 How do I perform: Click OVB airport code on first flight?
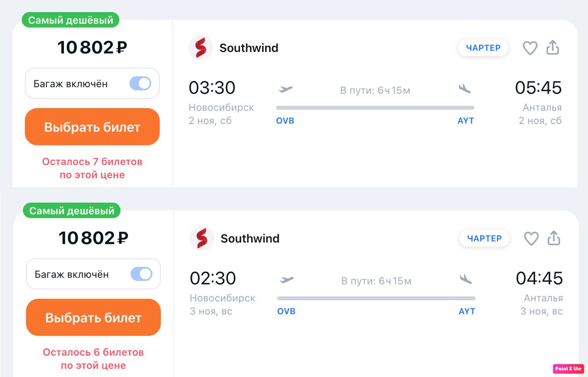click(285, 121)
